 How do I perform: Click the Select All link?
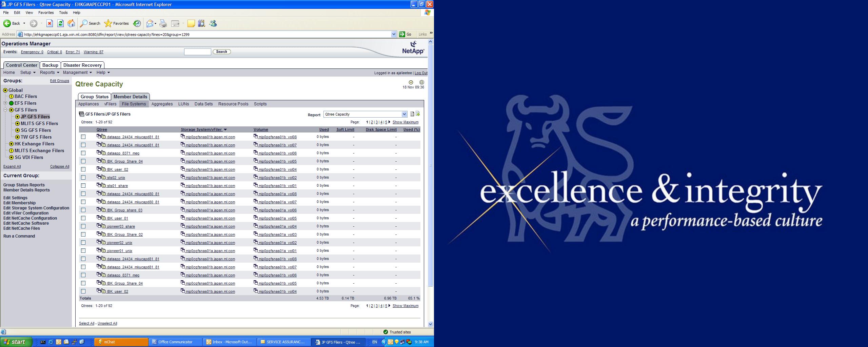coord(87,324)
